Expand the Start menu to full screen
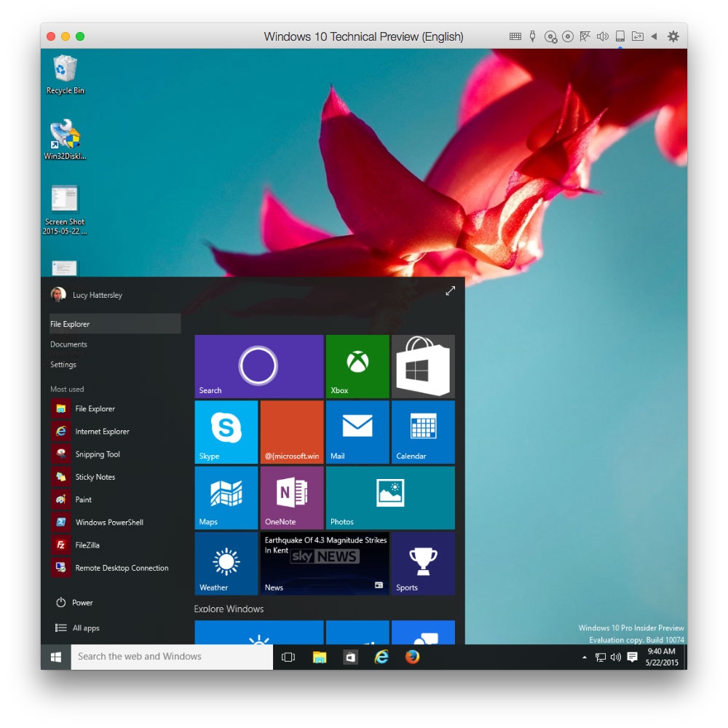Screen dimensions: 728x728 pos(450,291)
